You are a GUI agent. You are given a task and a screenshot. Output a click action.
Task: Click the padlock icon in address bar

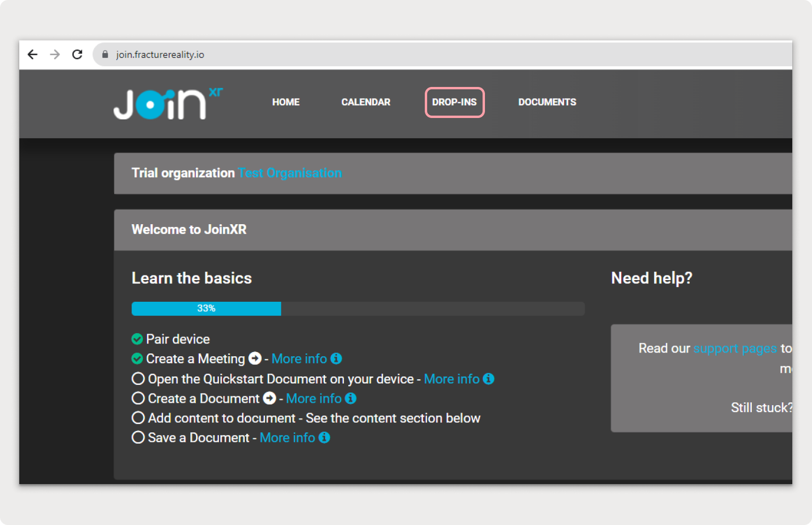105,55
